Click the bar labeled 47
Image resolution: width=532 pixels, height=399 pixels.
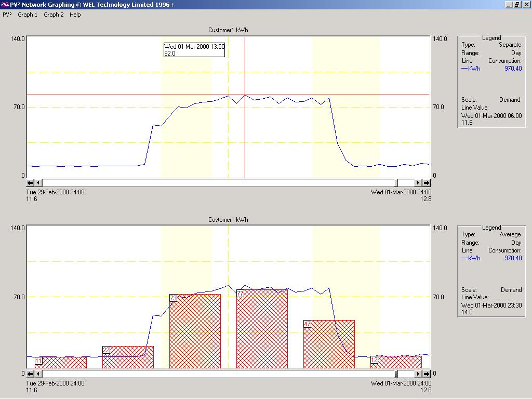[x=329, y=344]
